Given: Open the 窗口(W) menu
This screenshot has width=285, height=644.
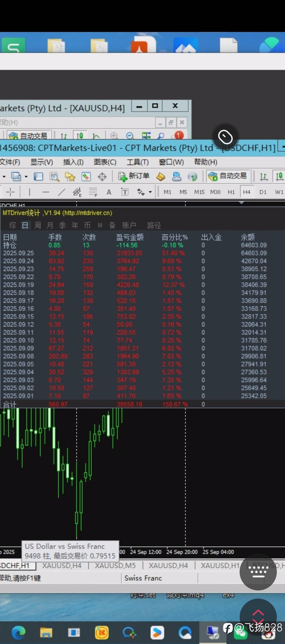Looking at the screenshot, I should click(171, 162).
